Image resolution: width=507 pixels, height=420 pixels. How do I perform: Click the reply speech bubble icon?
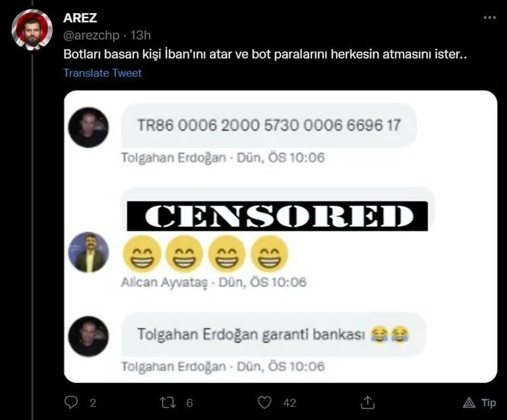point(71,402)
